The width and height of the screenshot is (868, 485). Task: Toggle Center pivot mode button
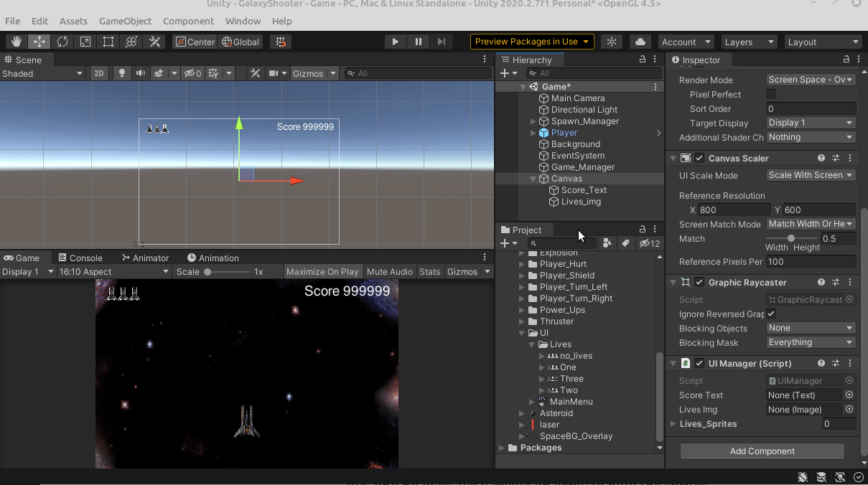pyautogui.click(x=195, y=42)
